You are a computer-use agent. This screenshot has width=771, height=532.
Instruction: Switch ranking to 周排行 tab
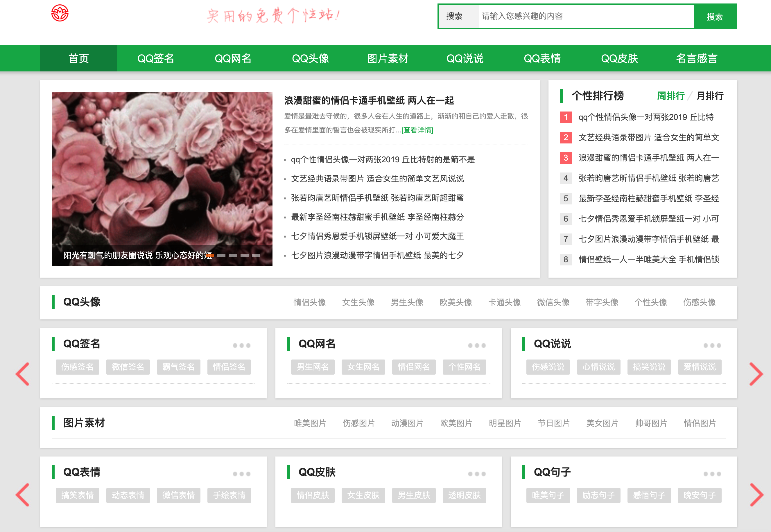coord(670,96)
